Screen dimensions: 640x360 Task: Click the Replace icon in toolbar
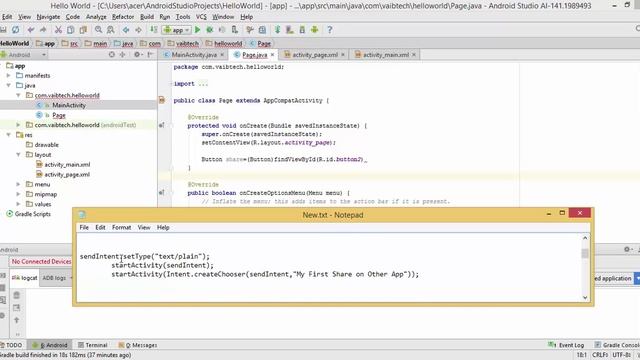tap(111, 30)
